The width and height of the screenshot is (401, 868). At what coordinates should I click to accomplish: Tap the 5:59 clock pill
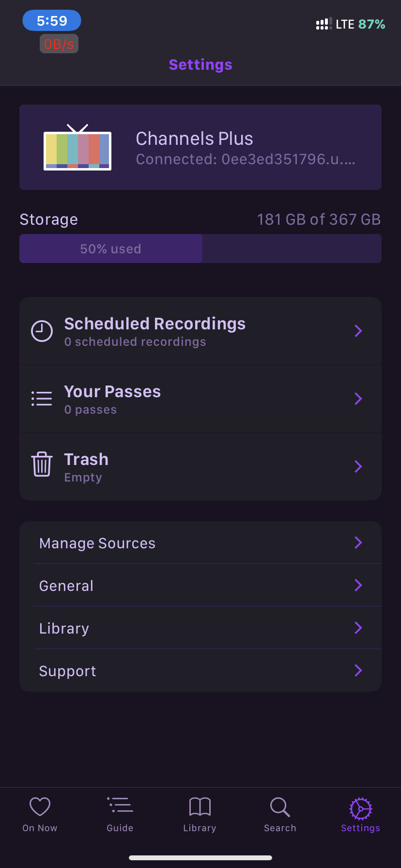coord(52,21)
